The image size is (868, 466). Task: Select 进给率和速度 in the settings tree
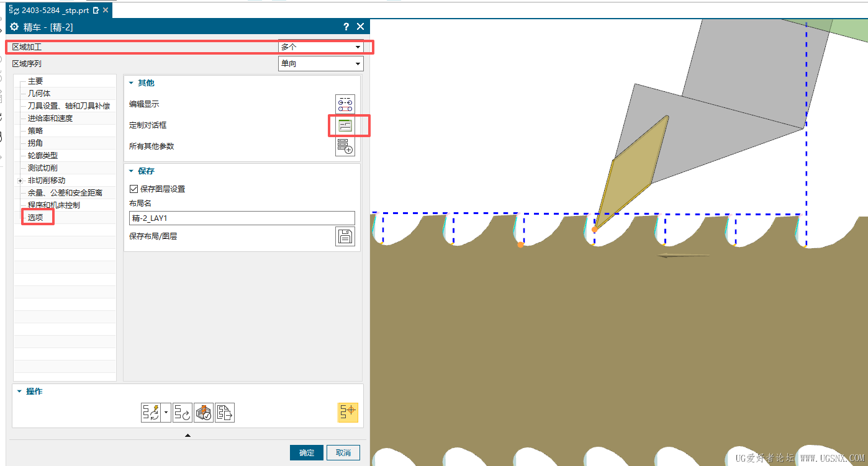[x=50, y=119]
